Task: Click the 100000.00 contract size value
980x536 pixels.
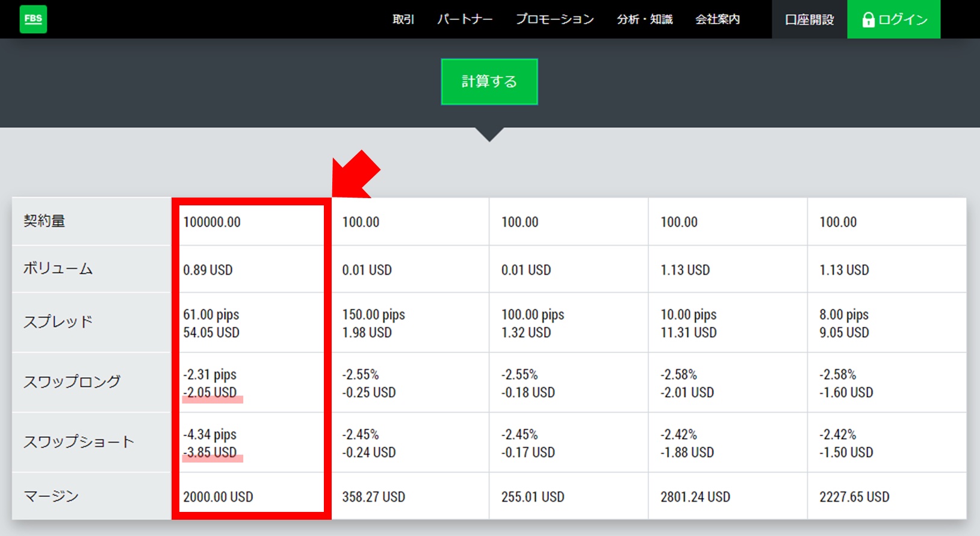Action: click(212, 222)
